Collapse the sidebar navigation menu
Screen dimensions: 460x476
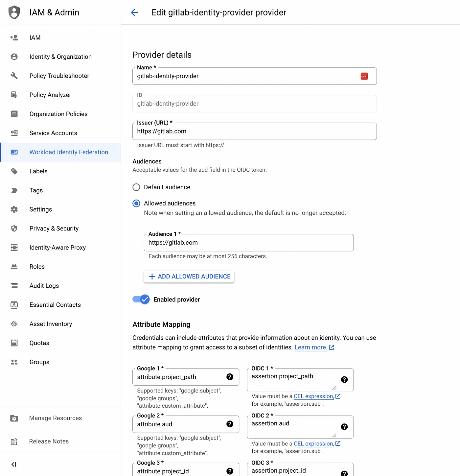(14, 464)
